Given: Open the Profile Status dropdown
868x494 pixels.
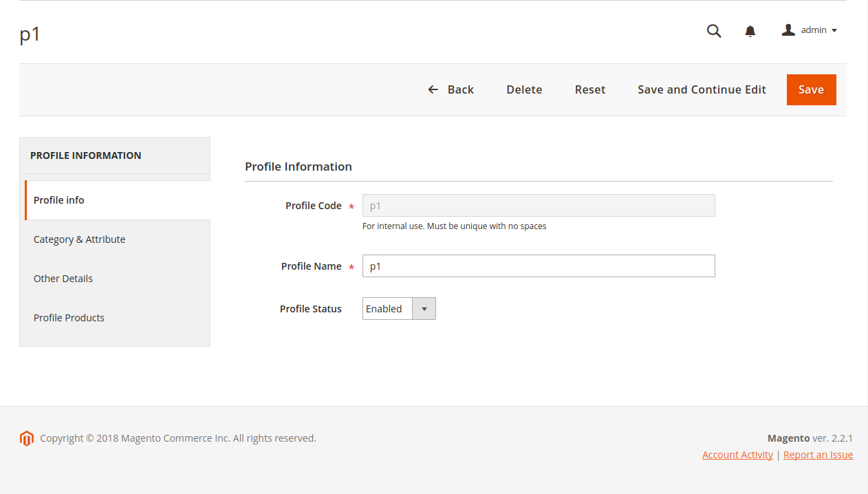Looking at the screenshot, I should pos(399,309).
